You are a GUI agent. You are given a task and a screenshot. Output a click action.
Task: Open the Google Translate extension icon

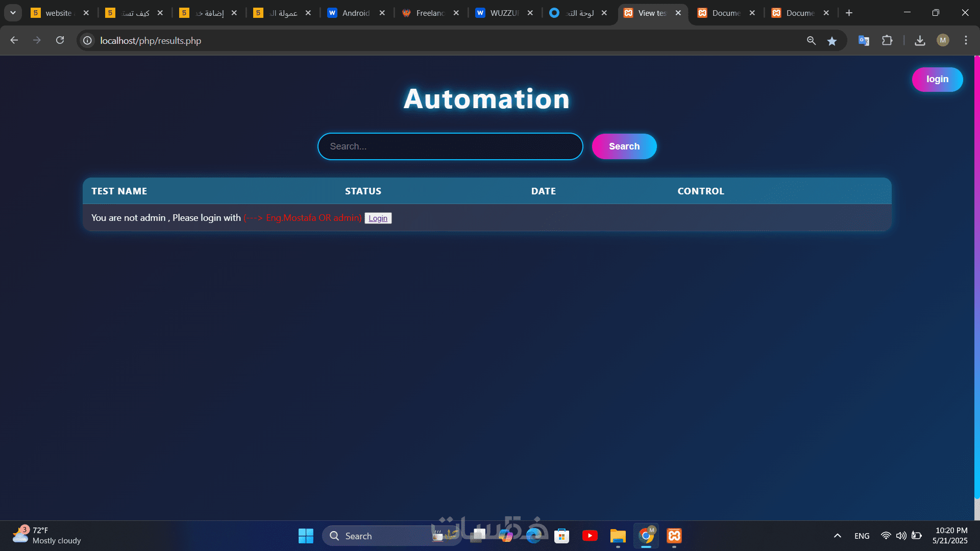pyautogui.click(x=864, y=40)
